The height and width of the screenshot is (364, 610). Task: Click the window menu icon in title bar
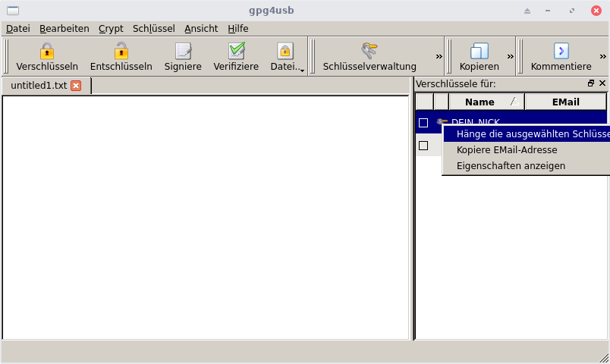(13, 11)
